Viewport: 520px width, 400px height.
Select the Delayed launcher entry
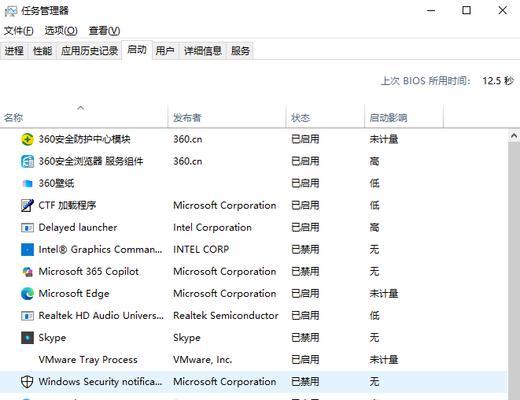click(78, 227)
